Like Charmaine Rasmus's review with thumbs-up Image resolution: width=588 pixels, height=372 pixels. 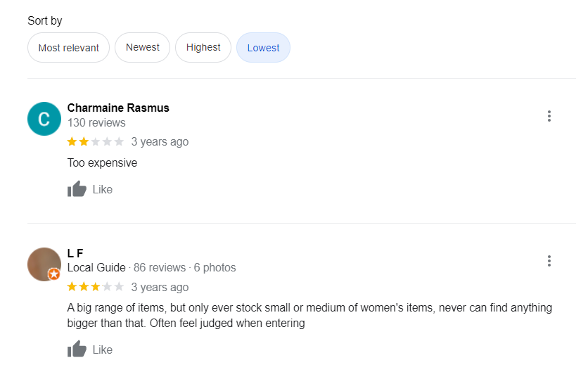(77, 189)
